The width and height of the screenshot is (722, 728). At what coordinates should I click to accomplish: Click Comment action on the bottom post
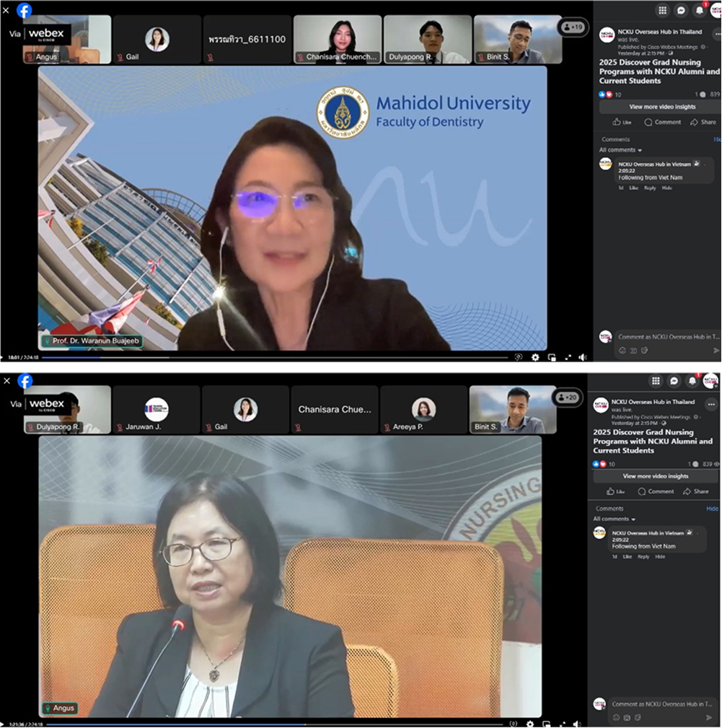coord(656,491)
